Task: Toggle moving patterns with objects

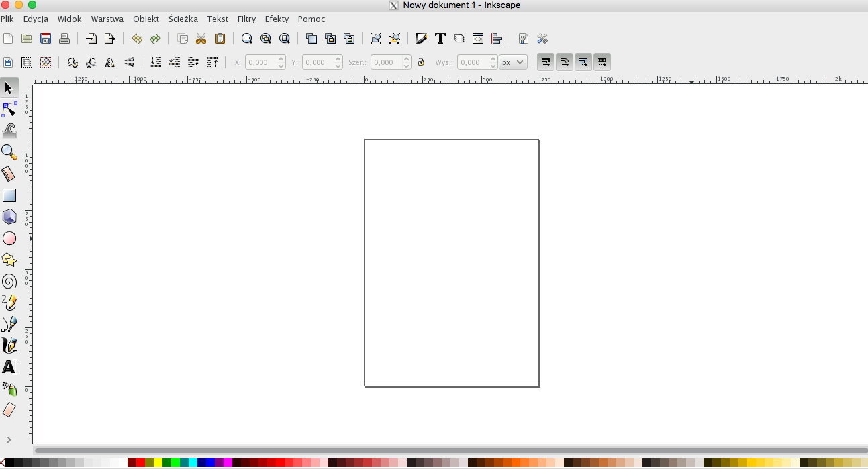Action: [602, 62]
